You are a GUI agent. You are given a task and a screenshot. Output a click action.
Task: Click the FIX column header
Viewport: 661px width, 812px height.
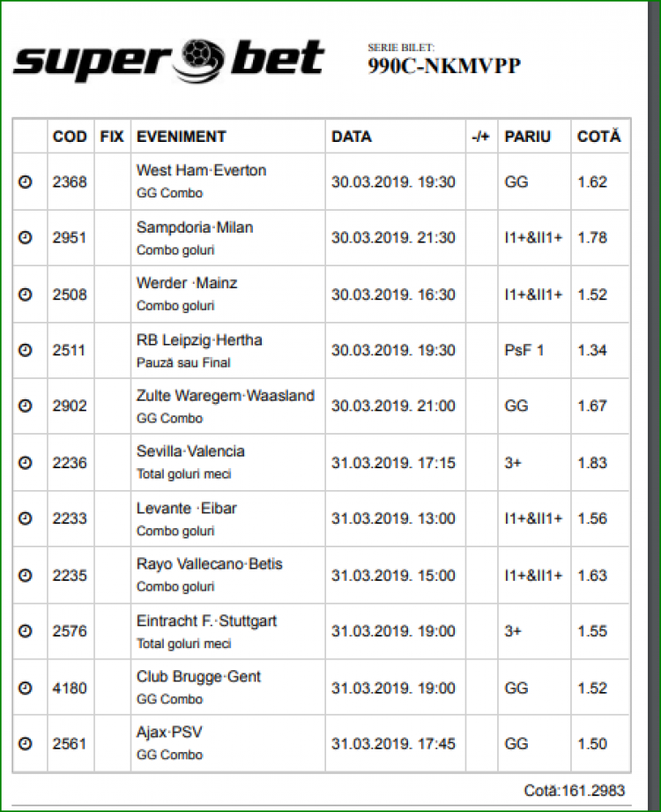(x=112, y=137)
